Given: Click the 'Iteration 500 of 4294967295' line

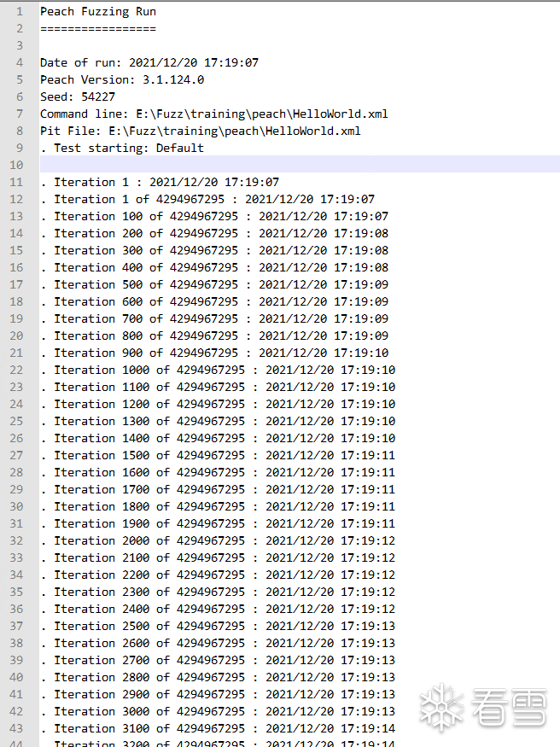Looking at the screenshot, I should click(213, 284).
